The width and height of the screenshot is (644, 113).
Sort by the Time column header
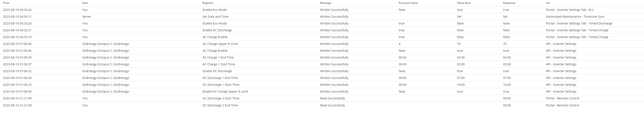[6, 3]
